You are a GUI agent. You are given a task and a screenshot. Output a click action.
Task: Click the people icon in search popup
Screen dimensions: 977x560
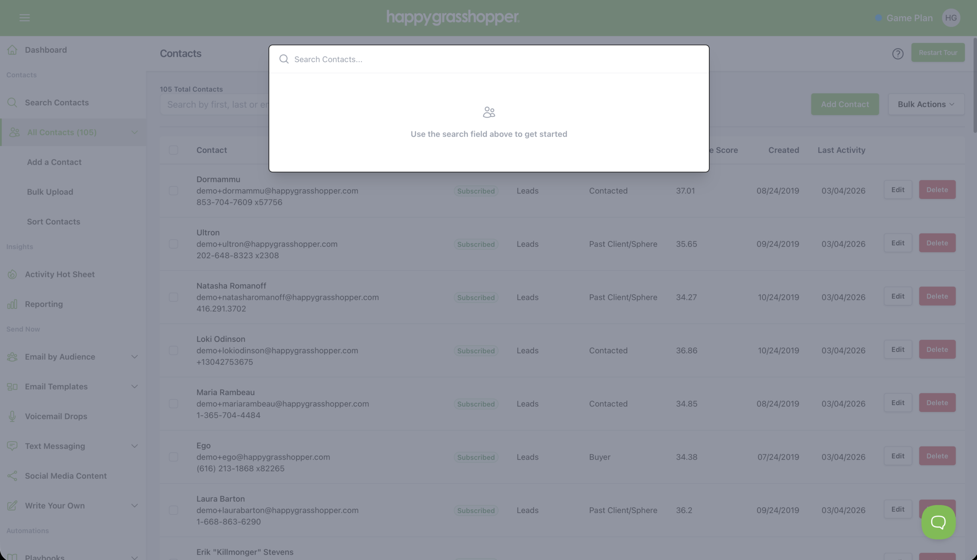click(489, 112)
